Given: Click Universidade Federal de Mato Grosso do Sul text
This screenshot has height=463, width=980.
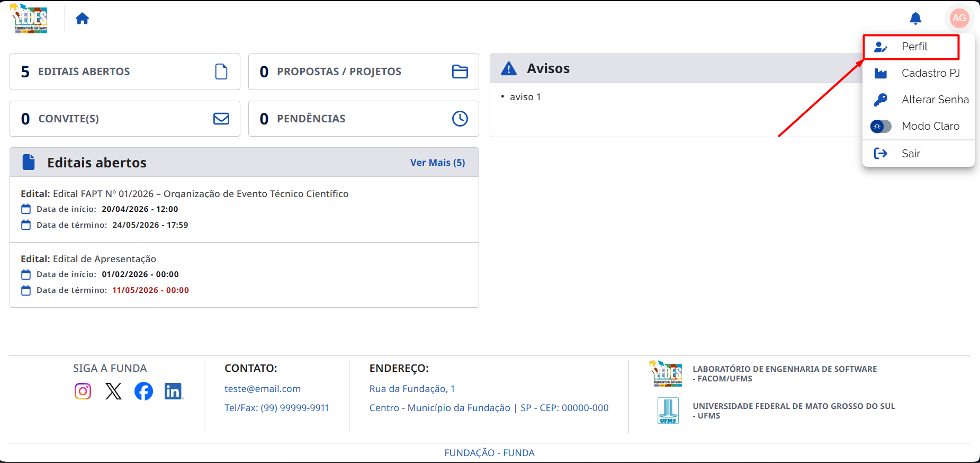Looking at the screenshot, I should click(794, 411).
